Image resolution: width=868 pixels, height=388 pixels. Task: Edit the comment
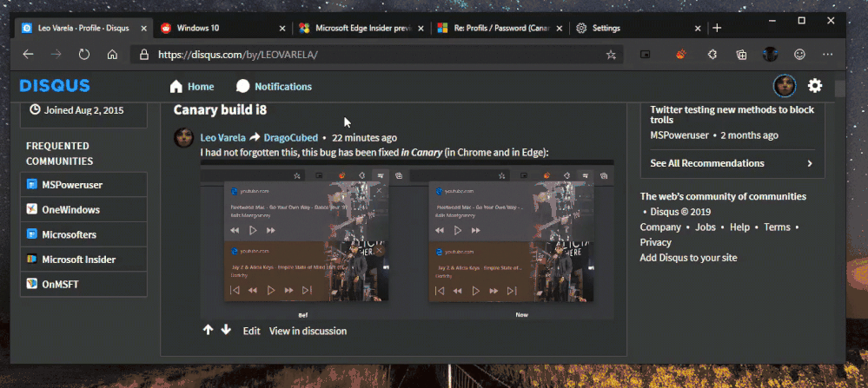[251, 331]
